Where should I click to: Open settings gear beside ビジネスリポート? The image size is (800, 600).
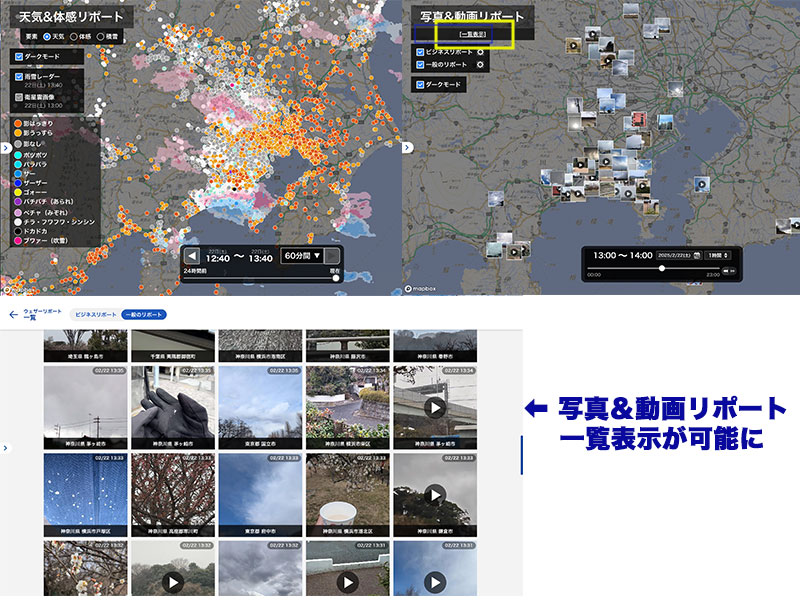(481, 50)
